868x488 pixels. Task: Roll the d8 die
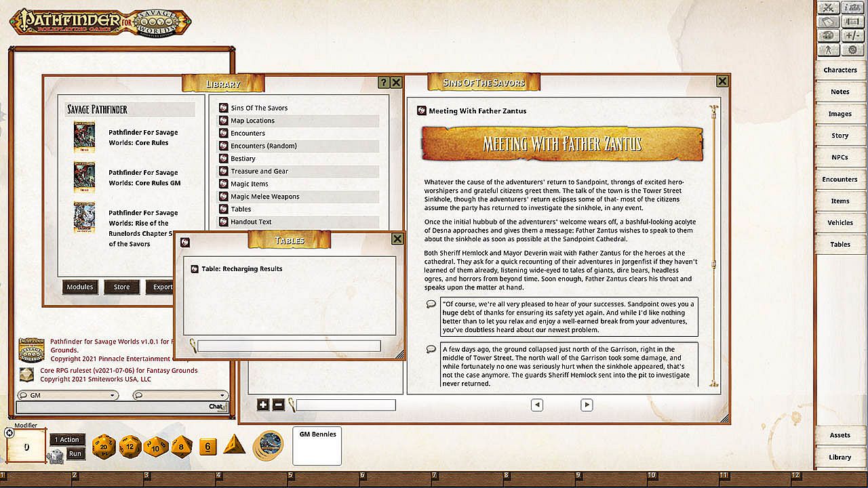pos(181,447)
